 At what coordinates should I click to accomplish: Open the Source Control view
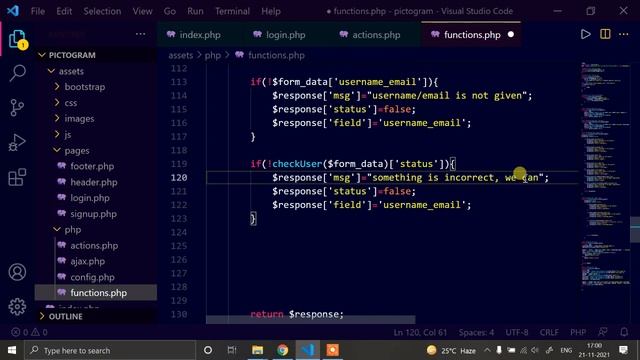[17, 108]
